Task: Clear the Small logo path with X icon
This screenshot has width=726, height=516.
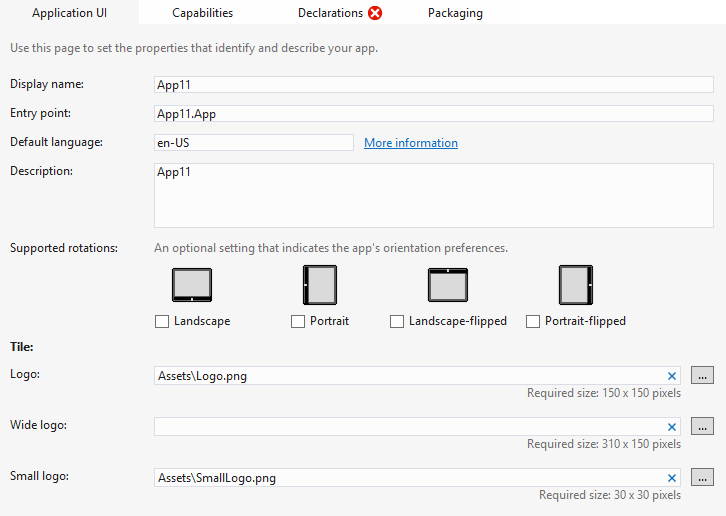Action: [x=672, y=478]
